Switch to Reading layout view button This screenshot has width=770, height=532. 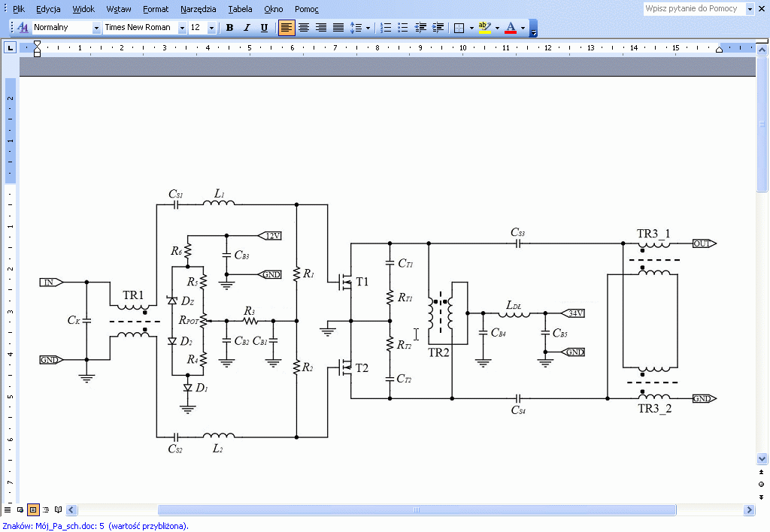59,509
